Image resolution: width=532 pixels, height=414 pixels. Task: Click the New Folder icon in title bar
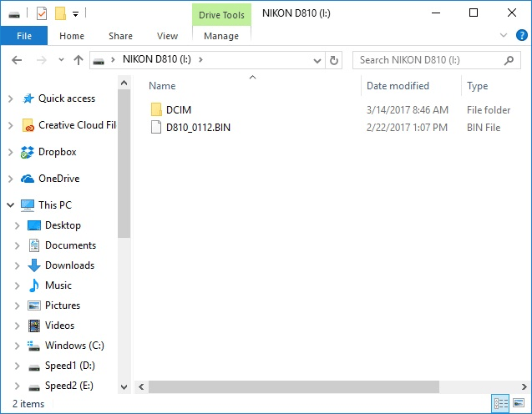(x=60, y=13)
